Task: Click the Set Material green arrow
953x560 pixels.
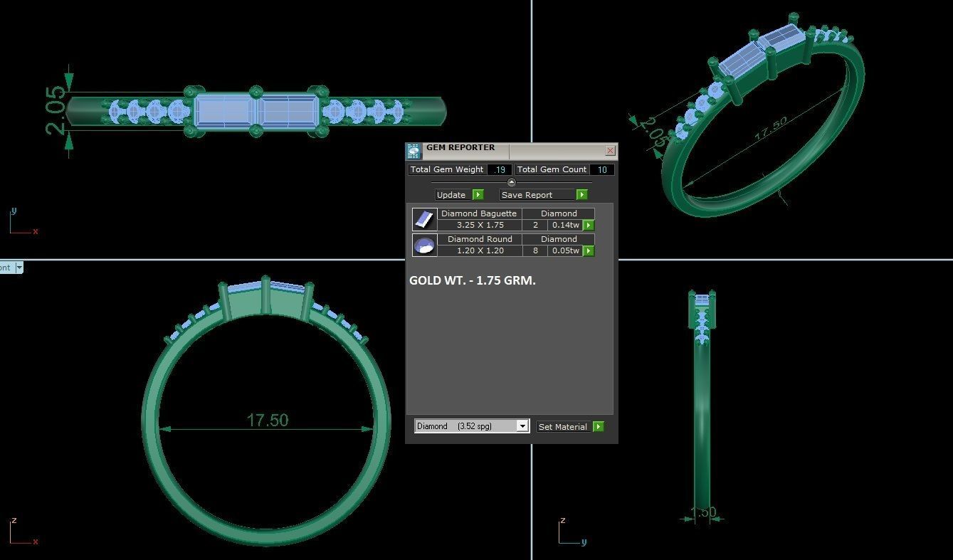Action: (x=599, y=427)
